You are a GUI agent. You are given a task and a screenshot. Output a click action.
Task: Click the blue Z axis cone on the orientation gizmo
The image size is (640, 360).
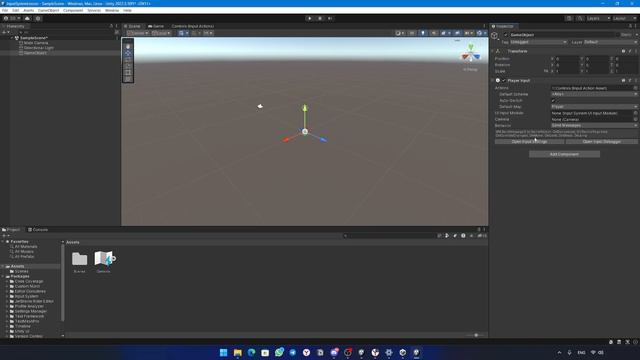(x=477, y=57)
